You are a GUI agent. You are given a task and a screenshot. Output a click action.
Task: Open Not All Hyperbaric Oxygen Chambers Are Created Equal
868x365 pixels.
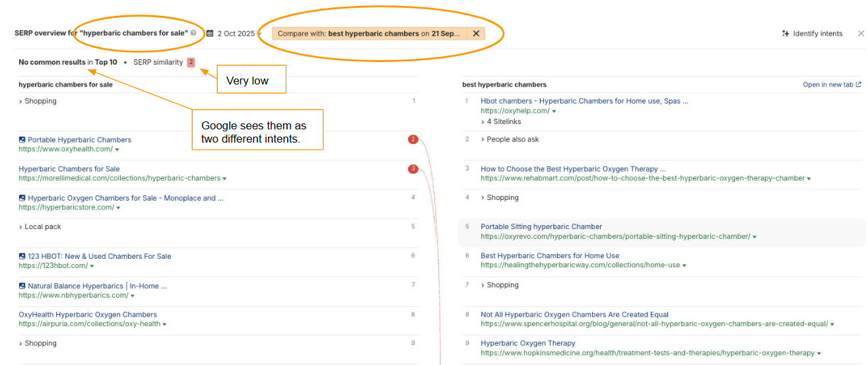(x=574, y=315)
